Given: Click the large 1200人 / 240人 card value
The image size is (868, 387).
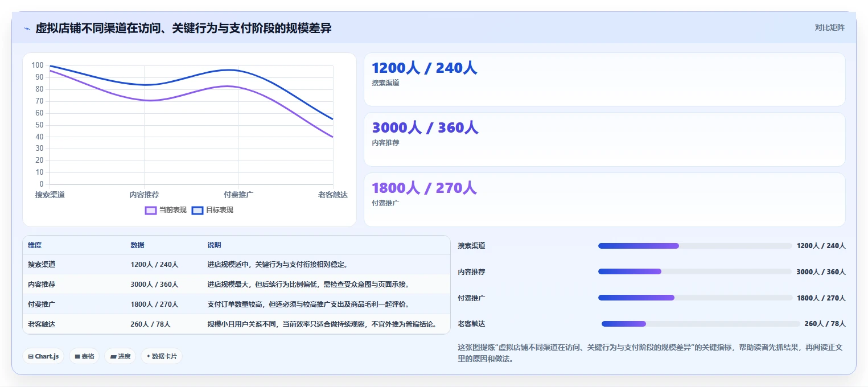Looking at the screenshot, I should click(424, 68).
